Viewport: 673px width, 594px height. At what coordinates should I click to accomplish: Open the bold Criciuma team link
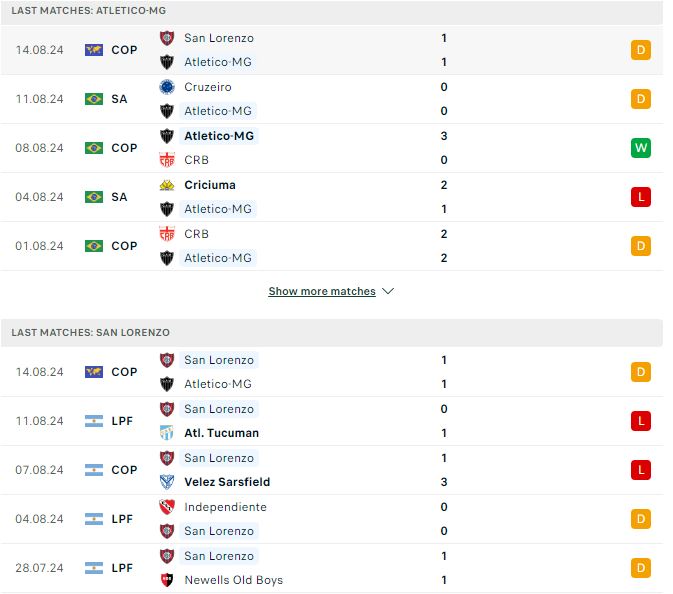(x=210, y=185)
